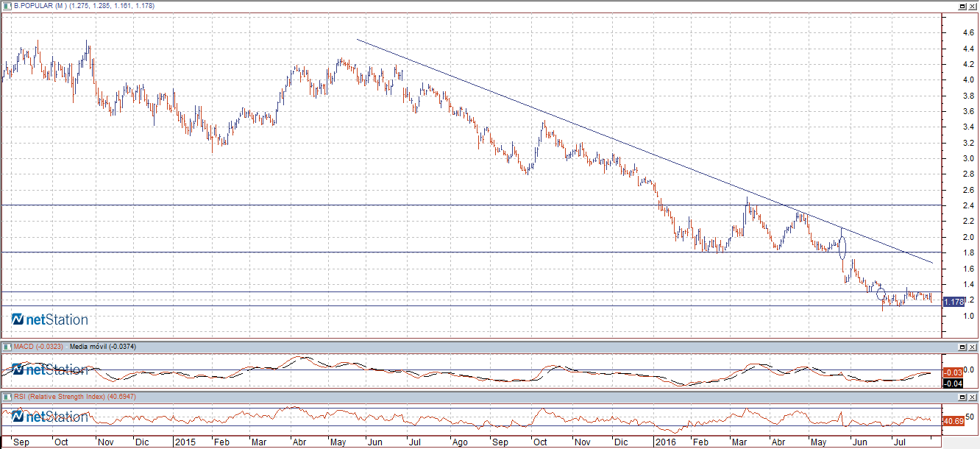Viewport: 980px width, 449px height.
Task: Close the MACD indicator panel
Action: click(x=973, y=347)
